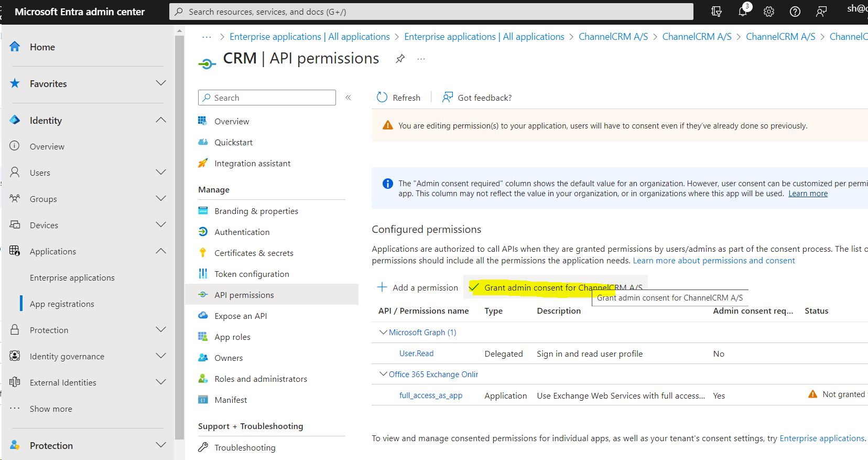Screen dimensions: 868x460
Task: Expand the Groups submenu
Action: 161,199
